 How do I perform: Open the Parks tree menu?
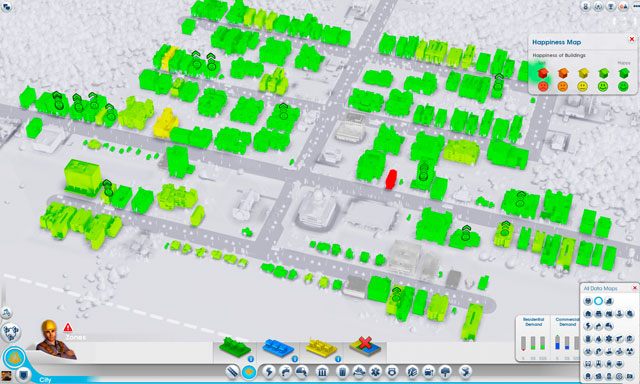[x=445, y=372]
